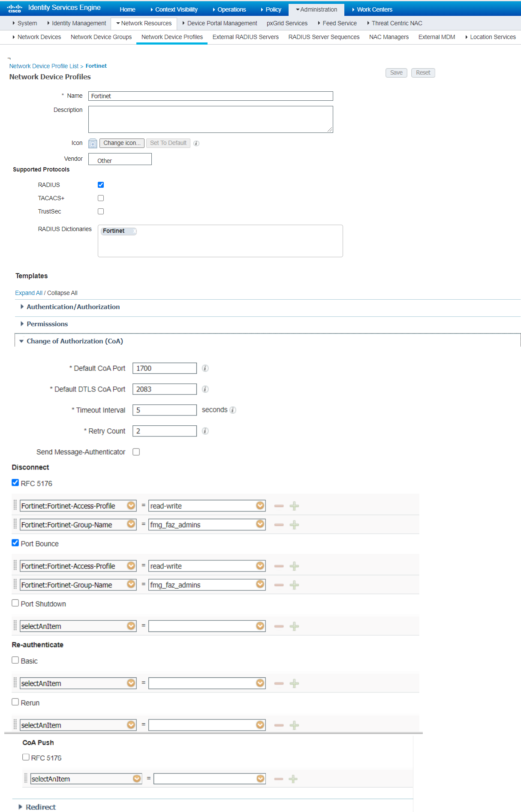The width and height of the screenshot is (521, 812).
Task: Go back to Network Device Profile List
Action: click(x=44, y=66)
